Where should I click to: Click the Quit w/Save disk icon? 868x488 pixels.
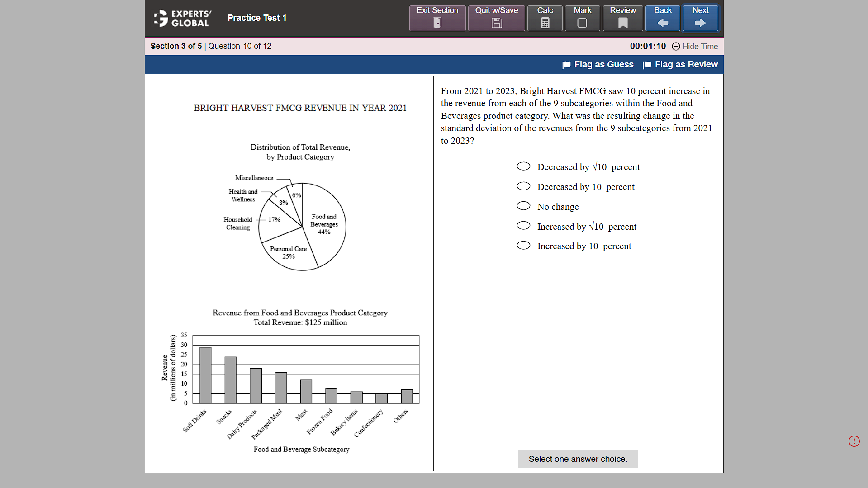point(496,23)
